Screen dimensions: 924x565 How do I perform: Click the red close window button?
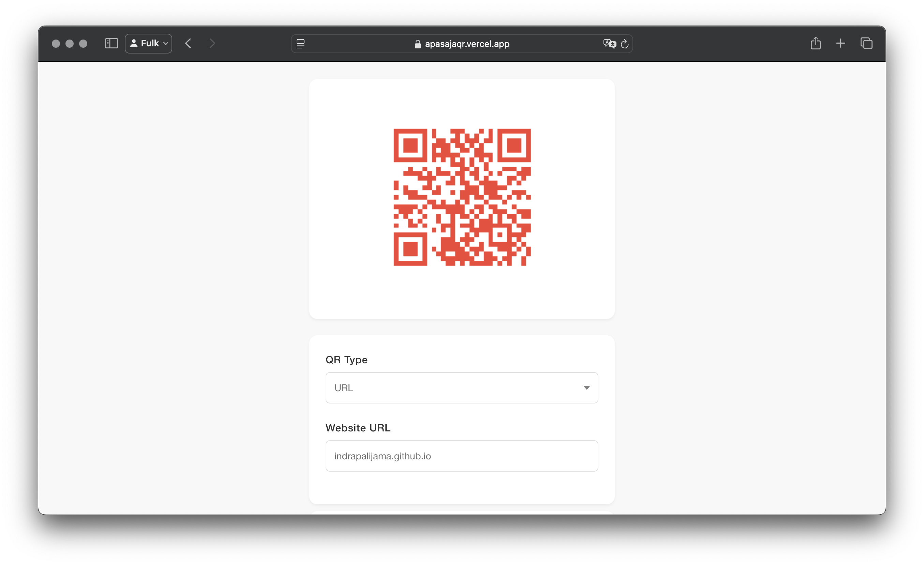[56, 44]
